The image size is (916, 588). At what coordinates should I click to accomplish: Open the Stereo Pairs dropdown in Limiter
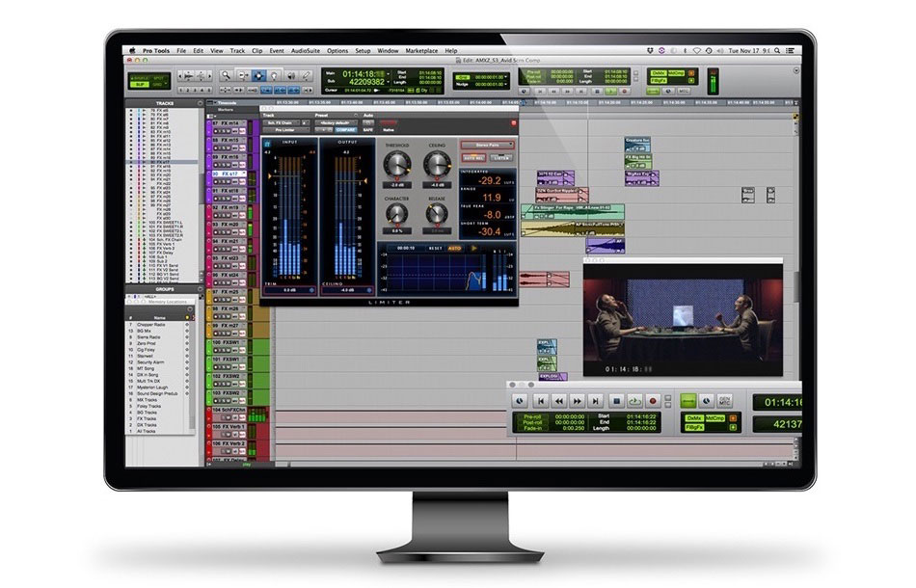tap(487, 145)
